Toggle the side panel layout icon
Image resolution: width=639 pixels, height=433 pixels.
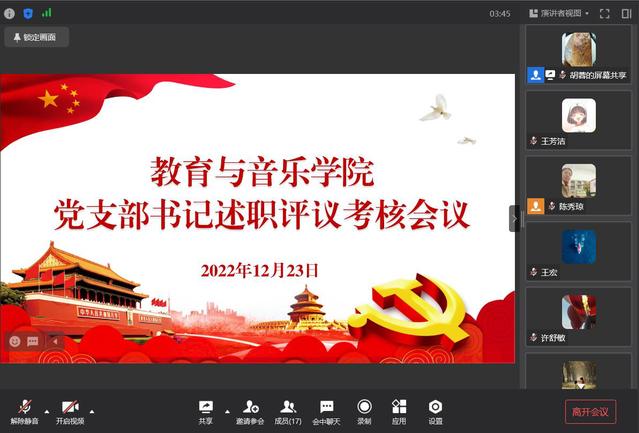tap(626, 13)
